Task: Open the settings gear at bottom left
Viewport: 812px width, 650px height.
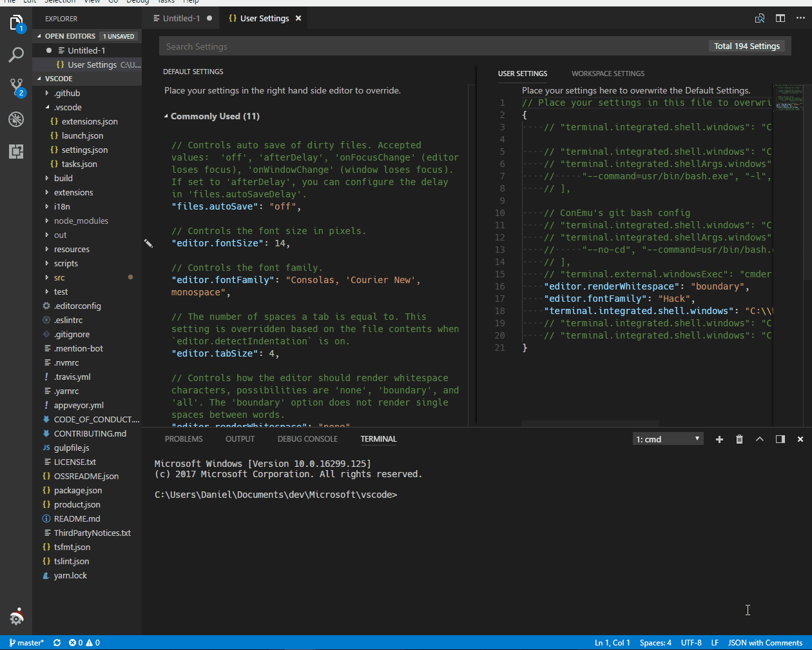Action: [x=16, y=617]
